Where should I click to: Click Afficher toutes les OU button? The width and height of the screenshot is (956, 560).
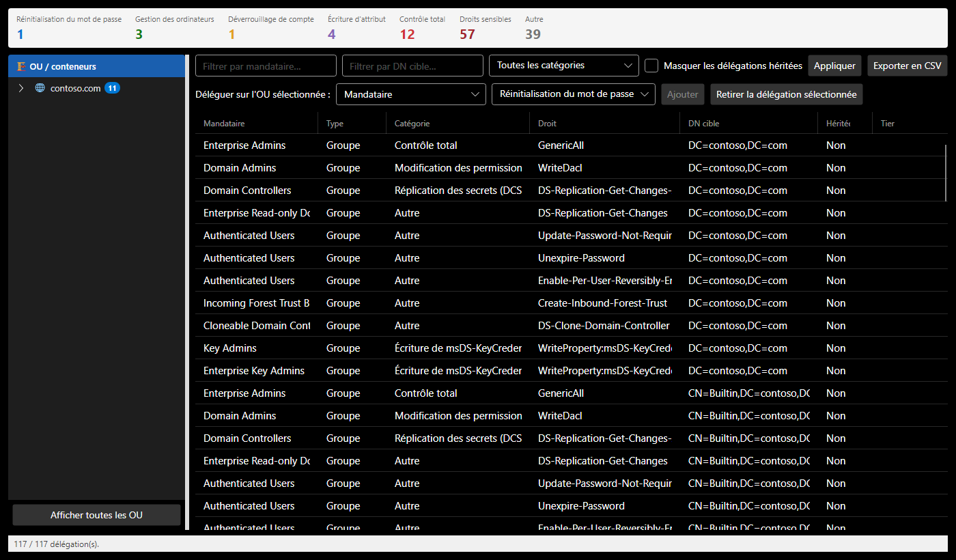coord(96,515)
